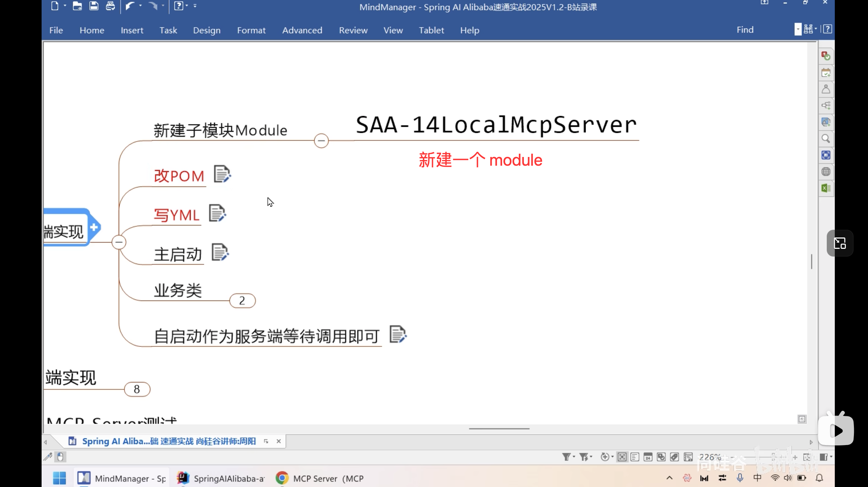Click the Print icon in the title bar
This screenshot has height=487, width=868.
coord(110,6)
